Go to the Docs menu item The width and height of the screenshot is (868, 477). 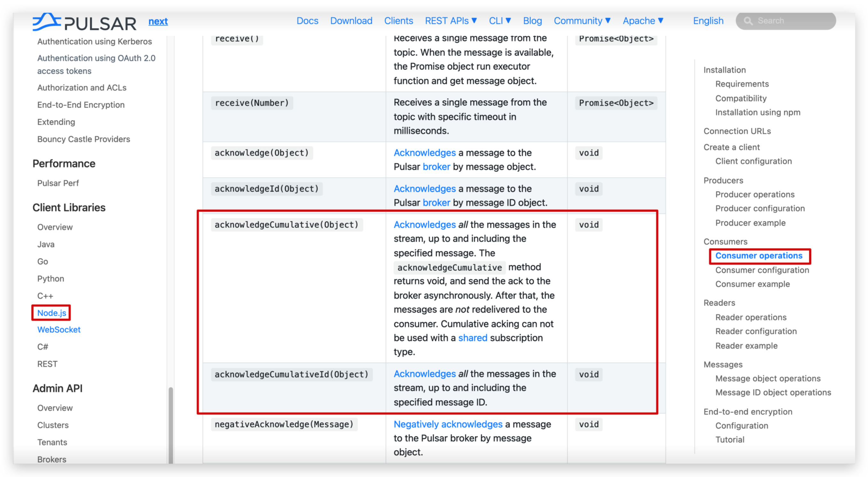[307, 21]
